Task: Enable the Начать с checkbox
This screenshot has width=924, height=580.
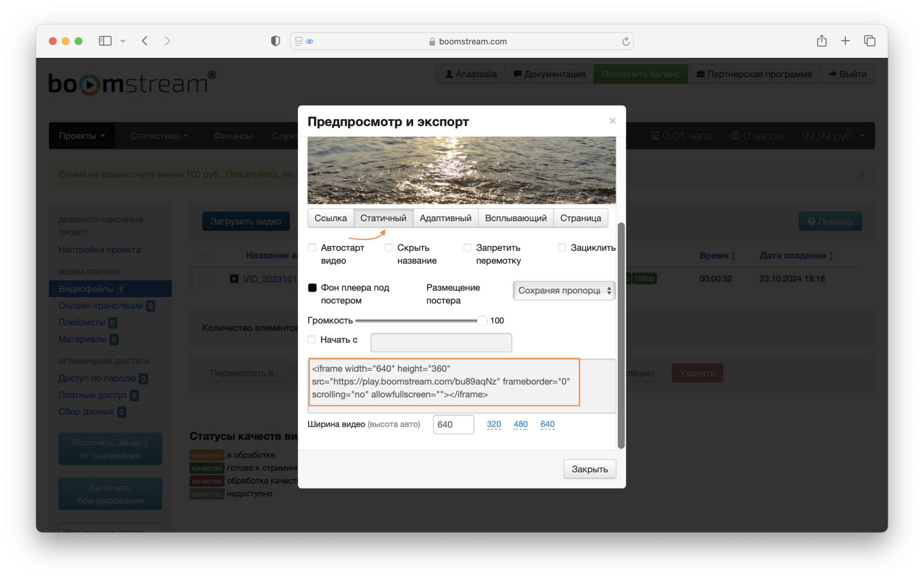Action: point(311,340)
